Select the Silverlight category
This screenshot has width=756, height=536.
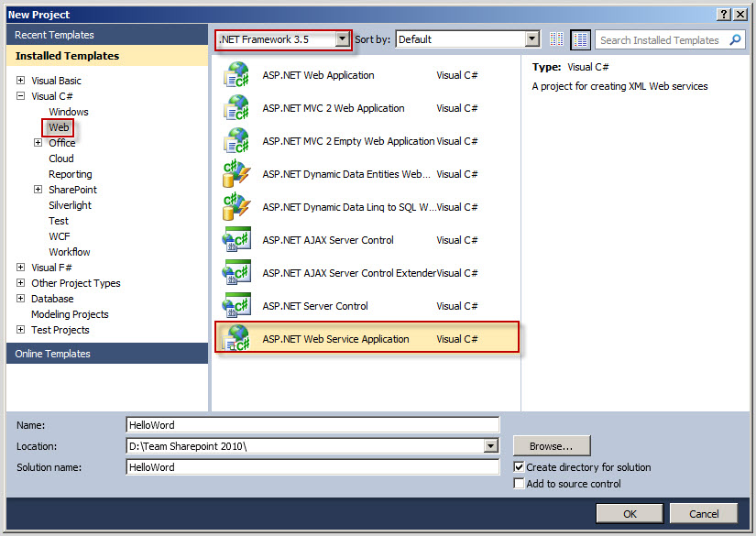[x=70, y=205]
